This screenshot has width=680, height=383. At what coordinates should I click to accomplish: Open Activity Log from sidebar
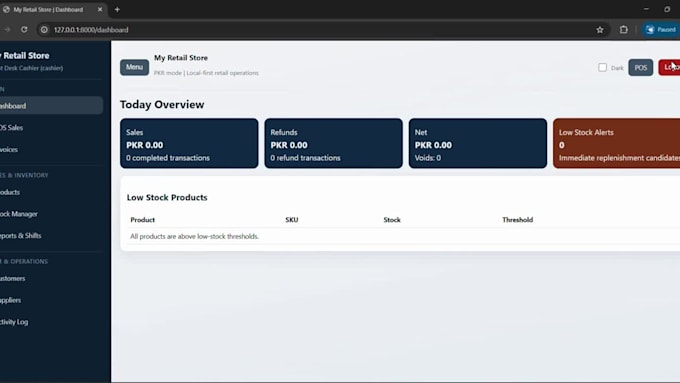click(51, 321)
